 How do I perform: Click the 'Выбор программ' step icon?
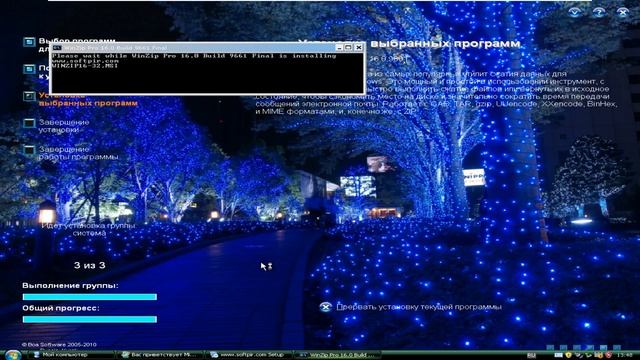coord(29,42)
